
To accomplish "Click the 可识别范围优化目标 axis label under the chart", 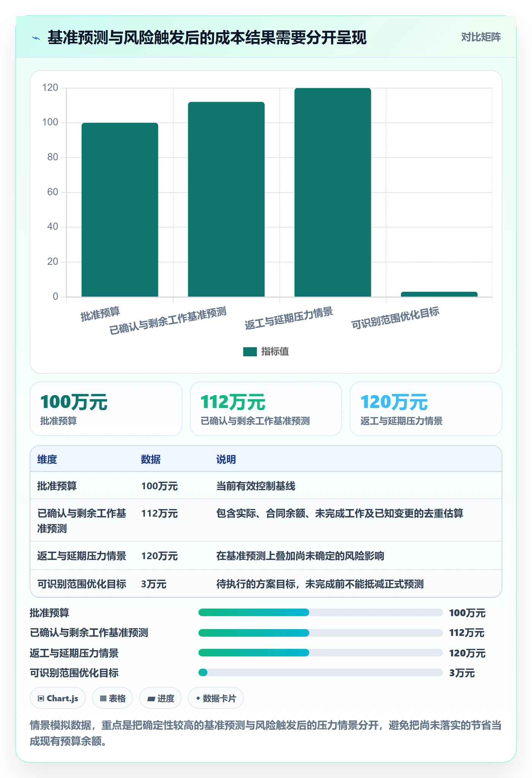I will pos(395,318).
